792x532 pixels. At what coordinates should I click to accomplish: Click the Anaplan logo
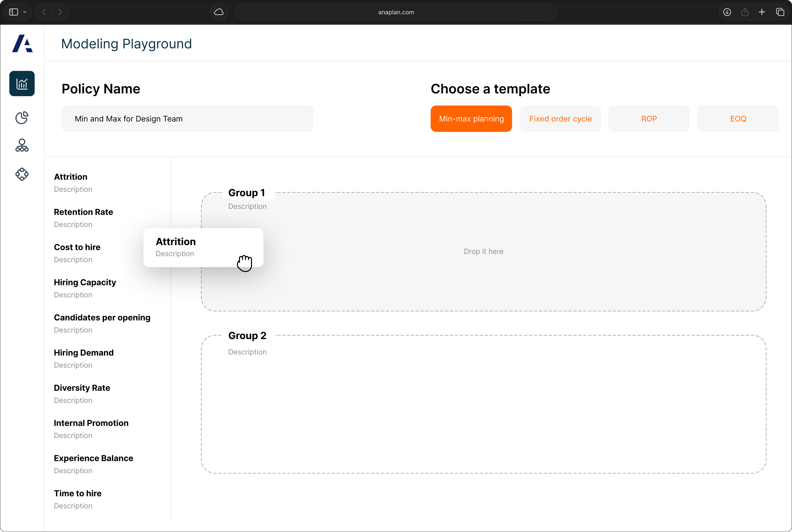tap(22, 43)
